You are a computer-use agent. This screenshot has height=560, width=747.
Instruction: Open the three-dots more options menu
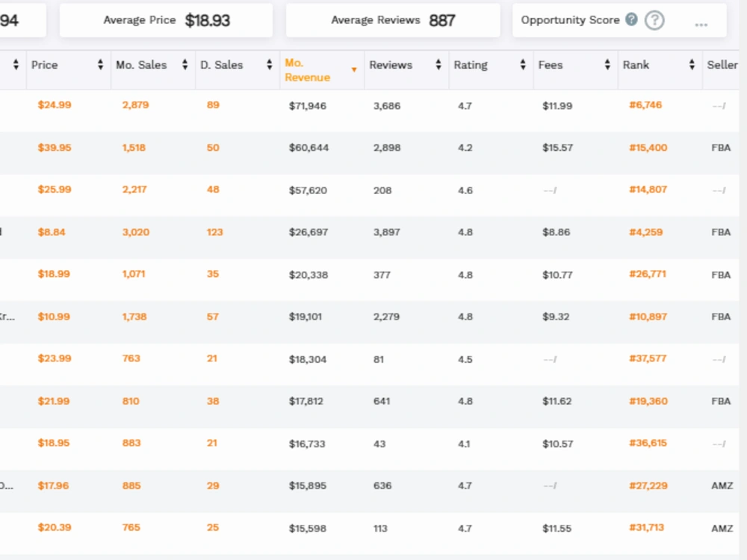(701, 25)
